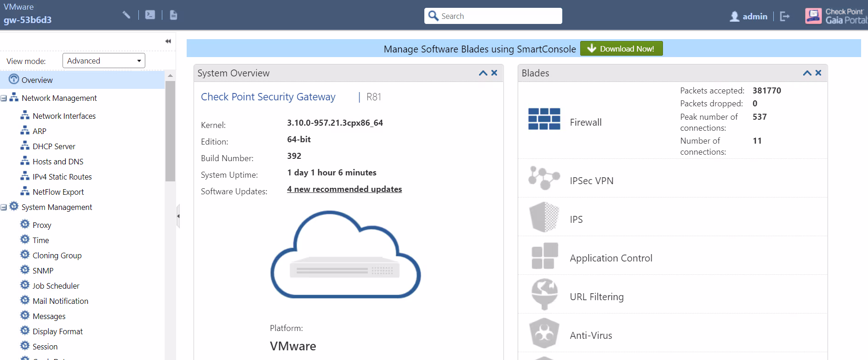Open NetFlow Export page
The height and width of the screenshot is (360, 868).
(58, 192)
